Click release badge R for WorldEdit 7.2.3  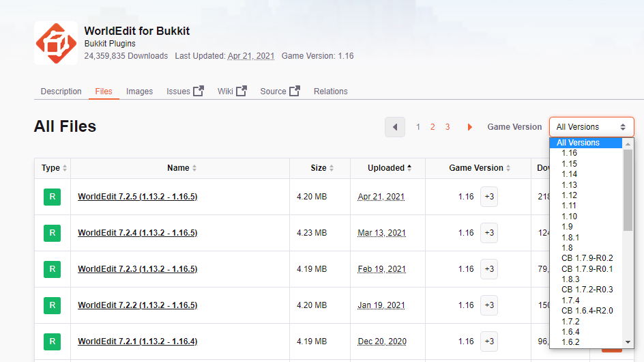coord(52,269)
